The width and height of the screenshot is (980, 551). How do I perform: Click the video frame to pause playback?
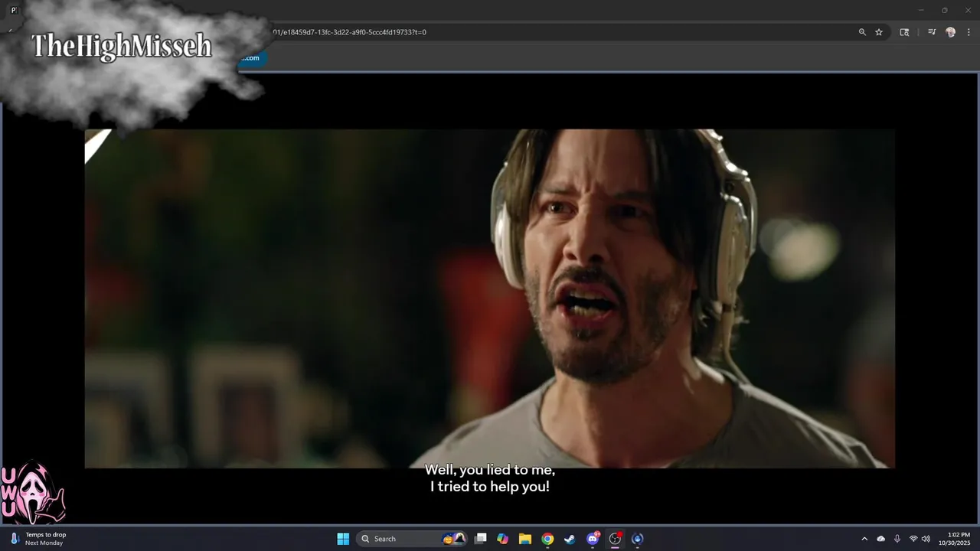[x=489, y=298]
